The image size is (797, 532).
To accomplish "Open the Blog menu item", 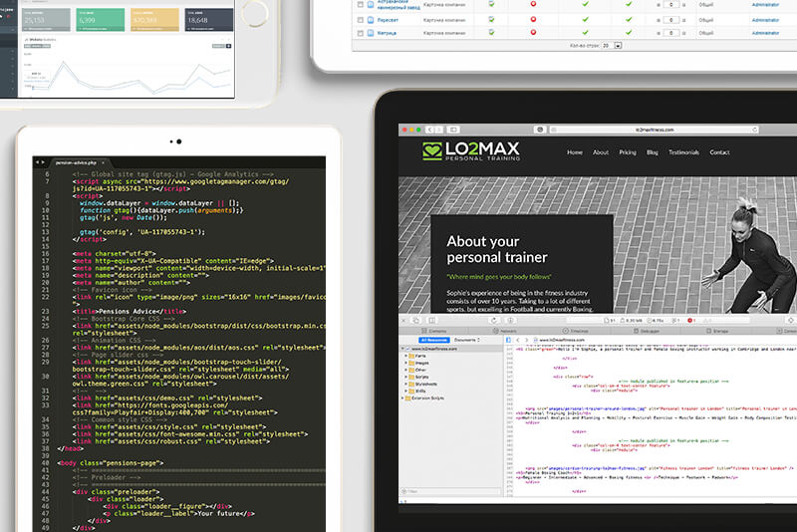I will pyautogui.click(x=653, y=151).
